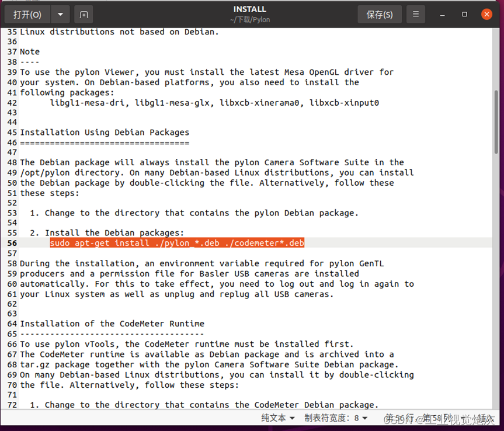
Task: Click the line starting 'To use the pylon Viewer'
Action: 207,72
